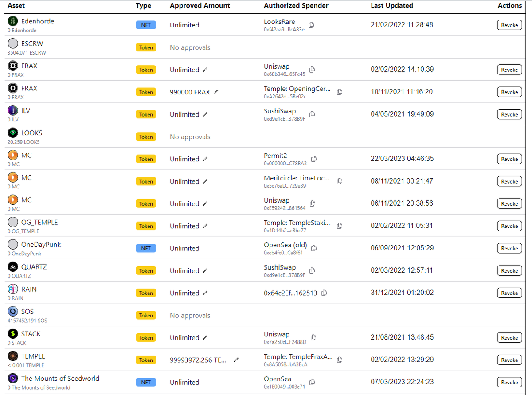Click the SOS token logo
The width and height of the screenshot is (532, 395).
13,311
